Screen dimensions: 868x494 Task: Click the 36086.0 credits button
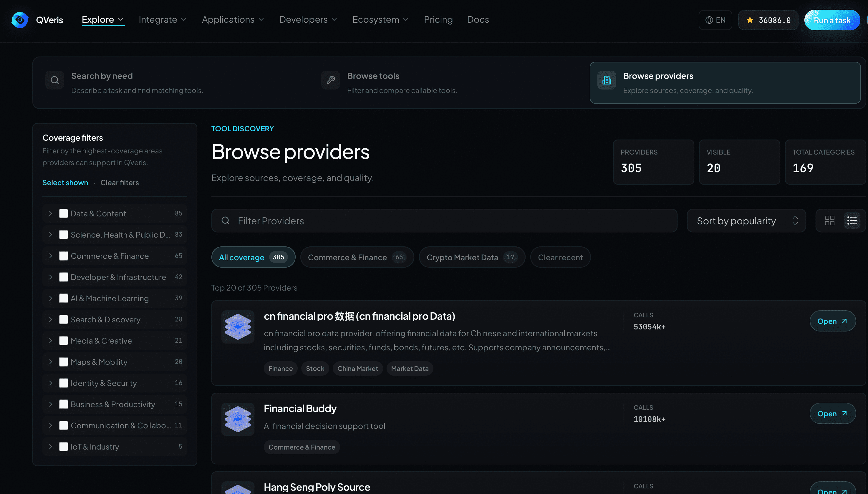768,20
